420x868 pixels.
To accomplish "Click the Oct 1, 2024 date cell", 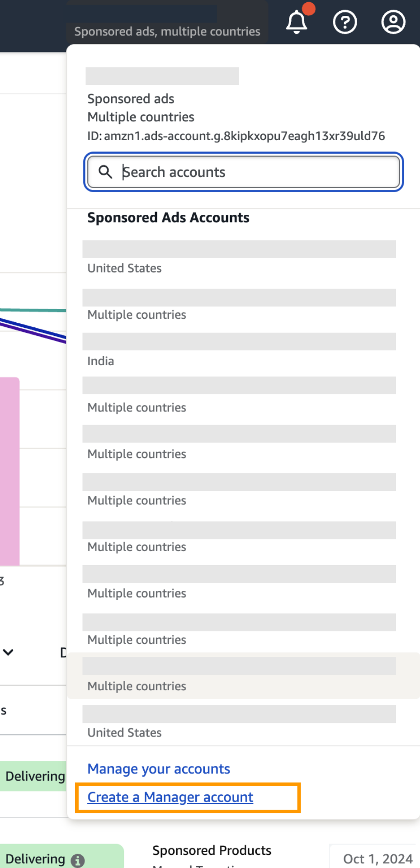I will (x=377, y=858).
